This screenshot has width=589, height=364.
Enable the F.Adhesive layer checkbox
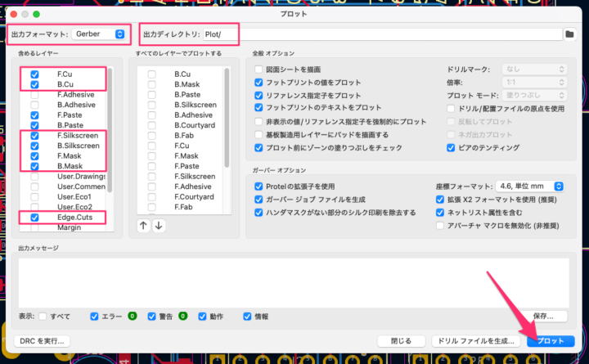click(34, 94)
